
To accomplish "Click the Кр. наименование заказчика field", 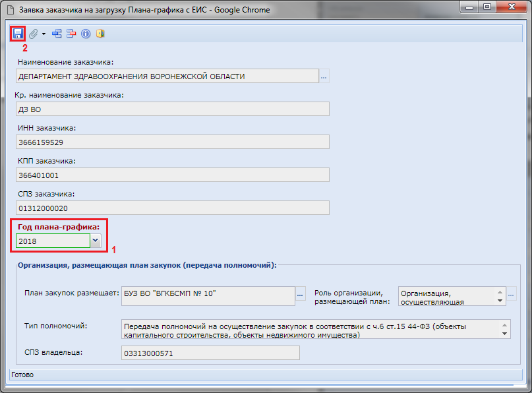I will (x=171, y=109).
